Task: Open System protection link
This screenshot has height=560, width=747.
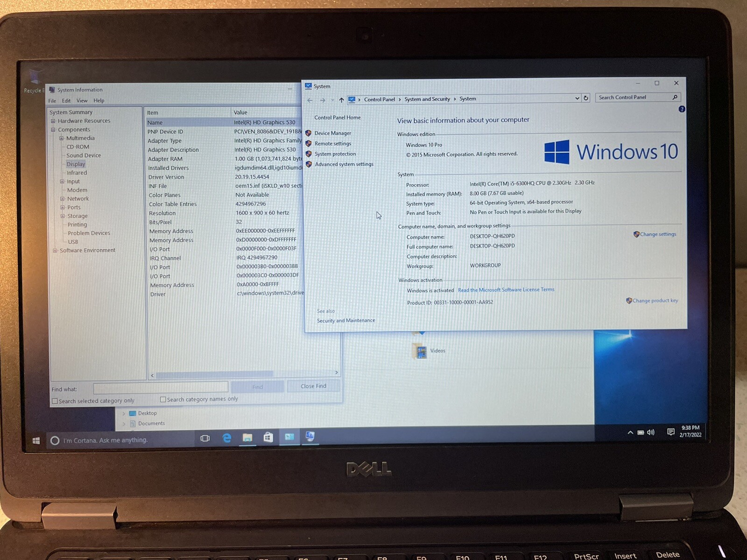Action: click(335, 154)
